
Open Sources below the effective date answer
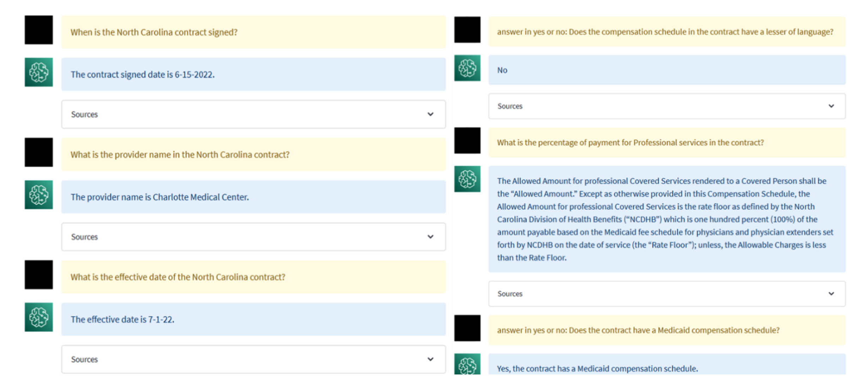coord(253,359)
